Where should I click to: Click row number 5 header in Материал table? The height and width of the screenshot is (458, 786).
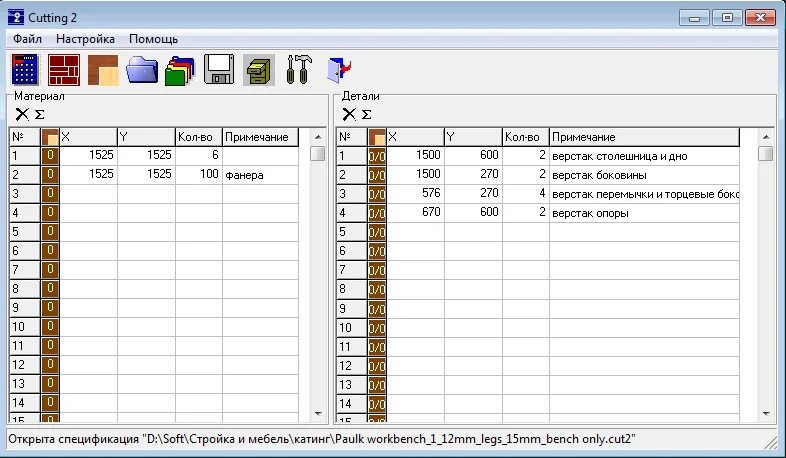point(25,232)
